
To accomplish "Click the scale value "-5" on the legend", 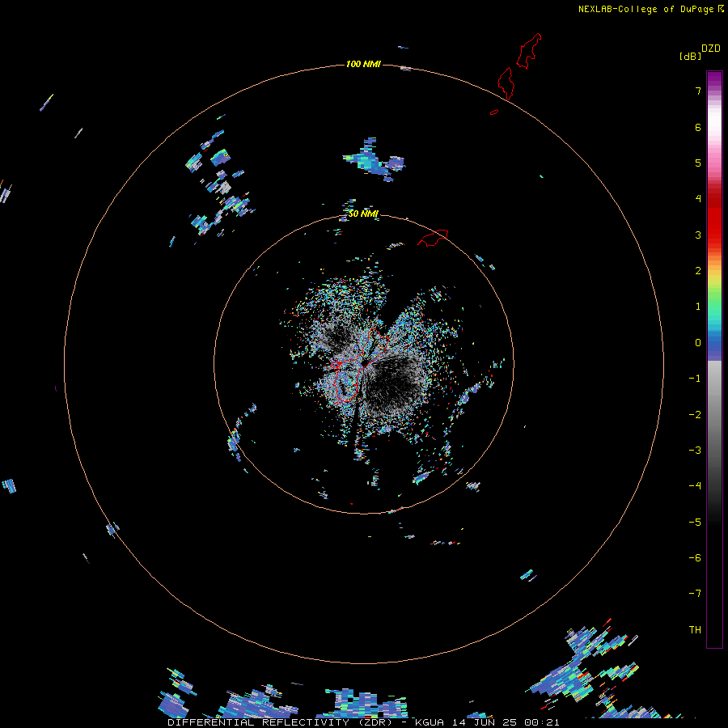I will click(x=695, y=523).
